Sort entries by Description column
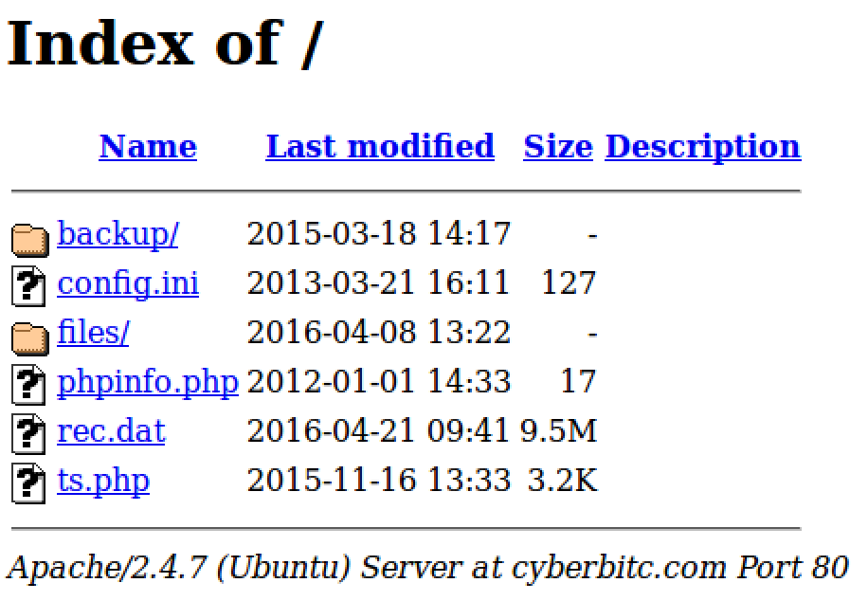The width and height of the screenshot is (868, 601). [700, 147]
